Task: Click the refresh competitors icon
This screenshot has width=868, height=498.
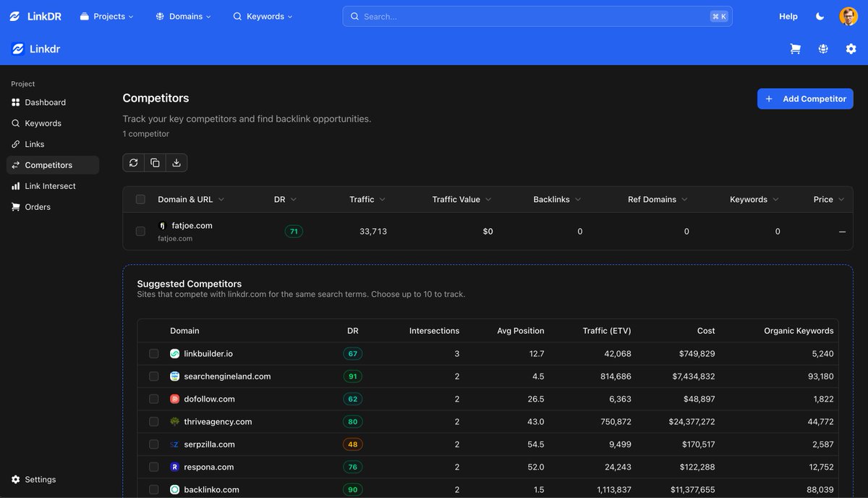Action: click(x=133, y=163)
